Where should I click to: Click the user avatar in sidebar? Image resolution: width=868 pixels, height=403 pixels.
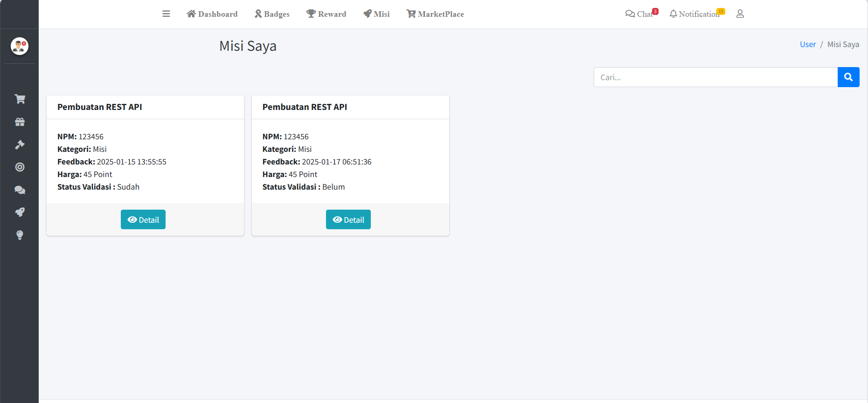tap(20, 46)
